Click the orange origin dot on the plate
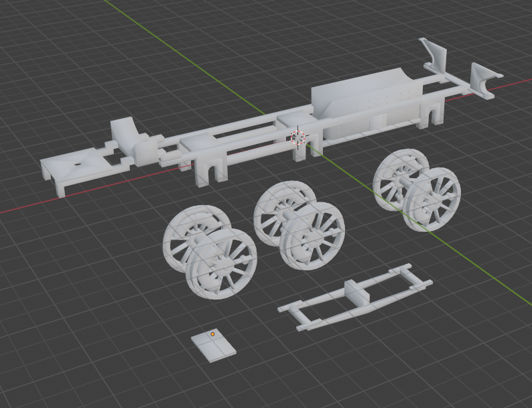The height and width of the screenshot is (408, 532). (212, 334)
